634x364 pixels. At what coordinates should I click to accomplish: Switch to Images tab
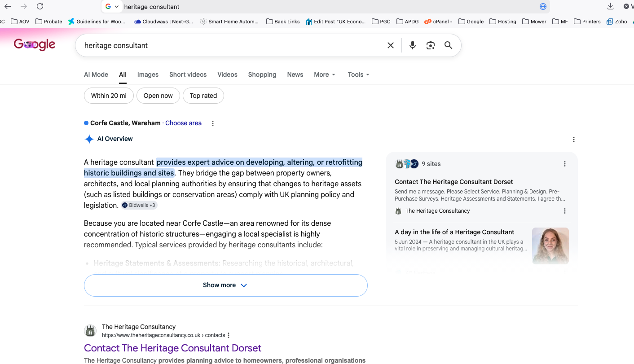(148, 75)
